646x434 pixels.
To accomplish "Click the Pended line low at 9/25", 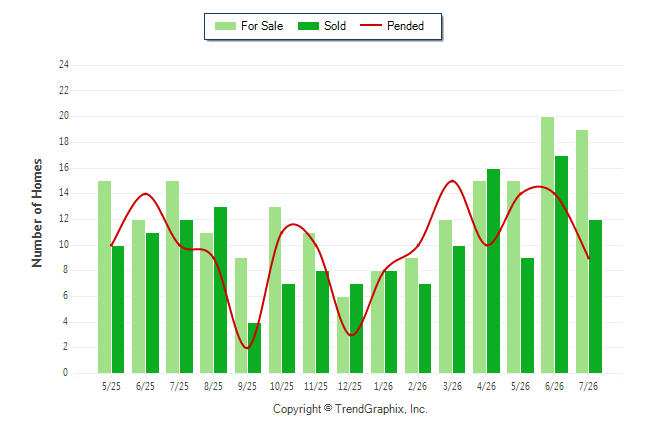I will (x=247, y=348).
